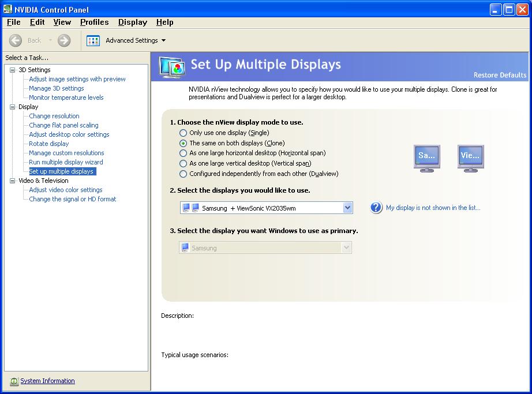Image resolution: width=532 pixels, height=394 pixels.
Task: Open Change flat panel scaling
Action: tap(64, 125)
